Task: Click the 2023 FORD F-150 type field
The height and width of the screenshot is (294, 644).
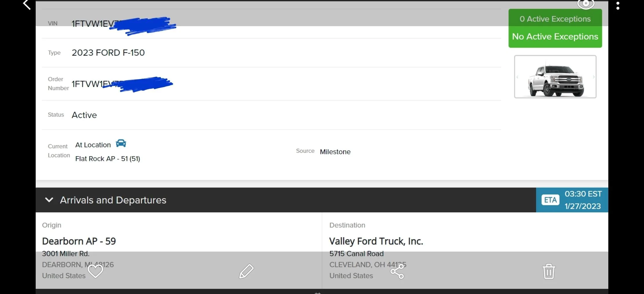Action: point(108,53)
